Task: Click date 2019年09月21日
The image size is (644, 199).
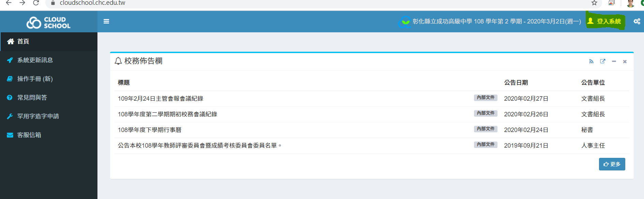Action: coord(526,146)
